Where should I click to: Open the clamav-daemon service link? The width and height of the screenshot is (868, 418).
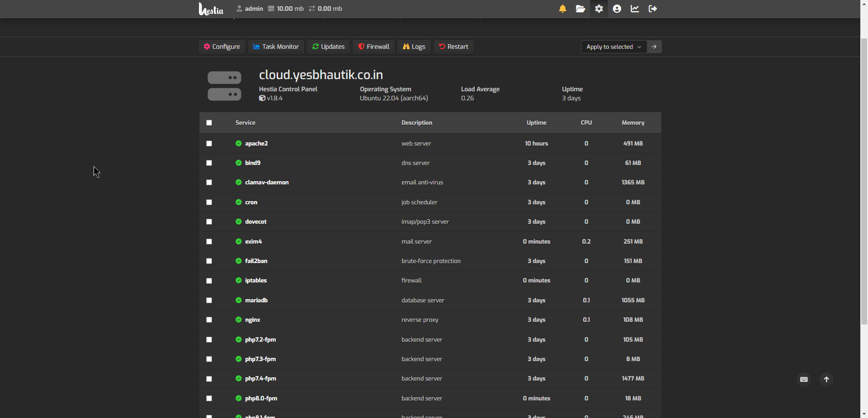point(267,182)
